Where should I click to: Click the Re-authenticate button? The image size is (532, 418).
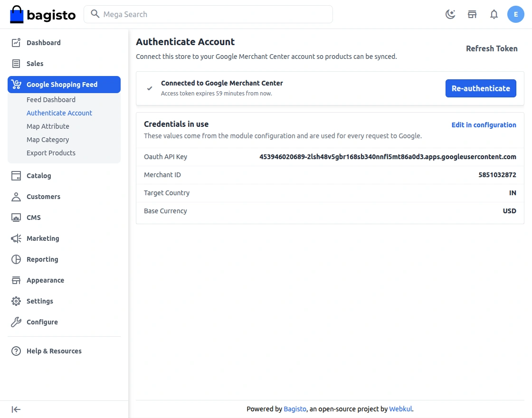coord(481,88)
